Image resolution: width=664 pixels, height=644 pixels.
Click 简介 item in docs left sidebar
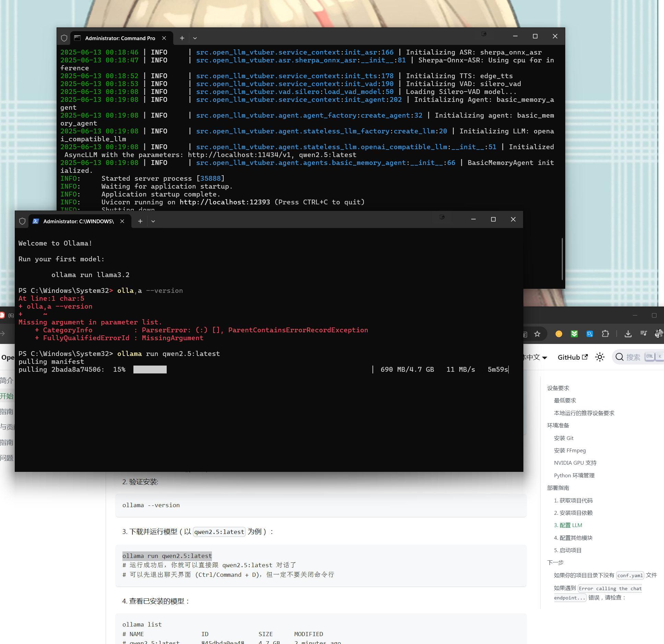pyautogui.click(x=7, y=380)
